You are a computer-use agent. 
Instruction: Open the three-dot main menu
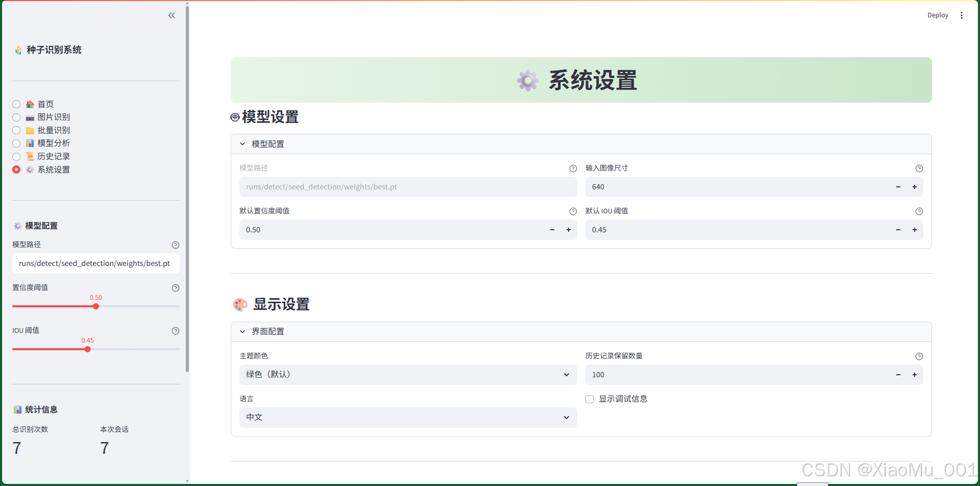pos(962,15)
